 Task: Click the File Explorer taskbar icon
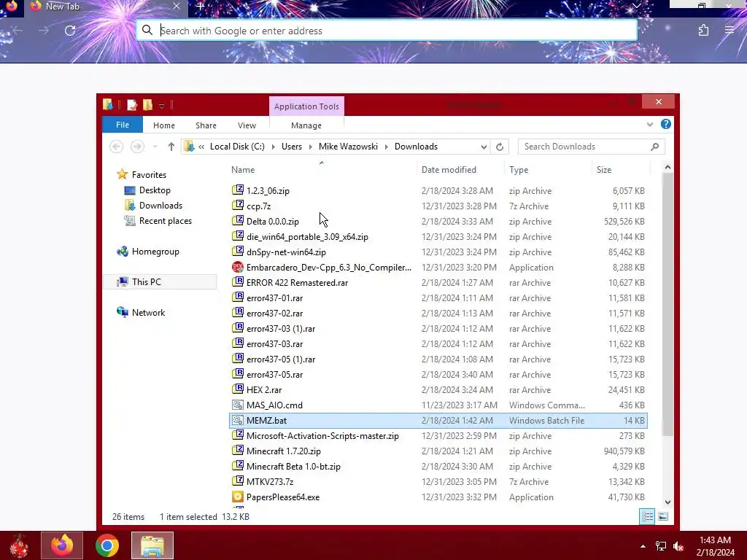(x=152, y=545)
